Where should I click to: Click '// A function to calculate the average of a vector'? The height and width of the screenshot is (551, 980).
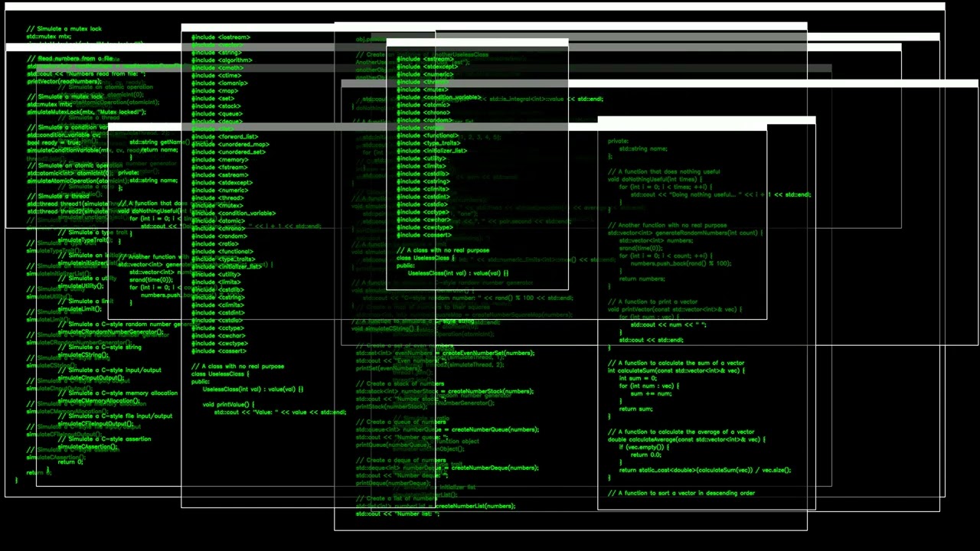(x=682, y=432)
